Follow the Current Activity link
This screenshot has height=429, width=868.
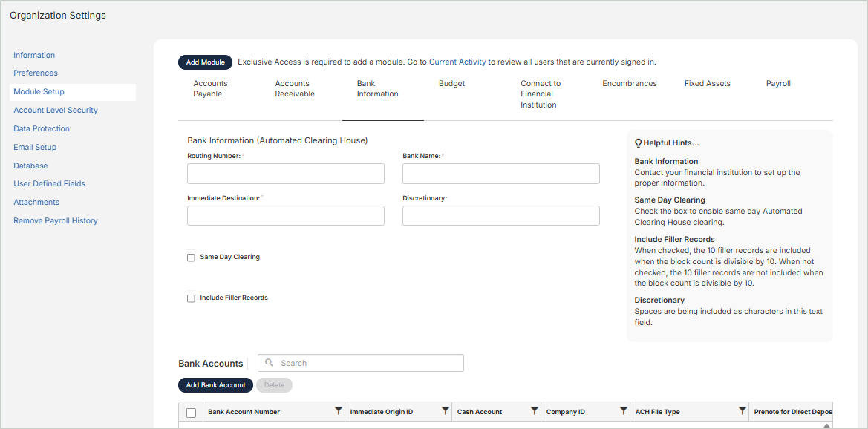pos(457,62)
